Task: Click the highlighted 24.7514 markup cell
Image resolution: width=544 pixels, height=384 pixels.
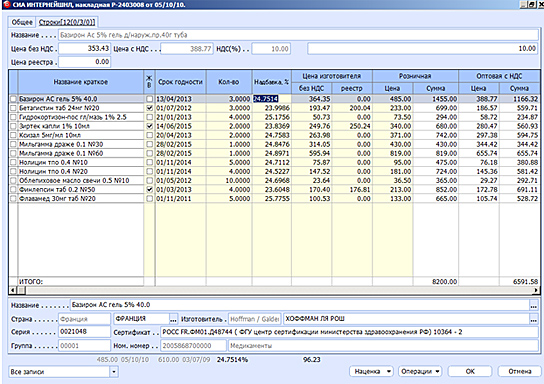Action: click(271, 99)
